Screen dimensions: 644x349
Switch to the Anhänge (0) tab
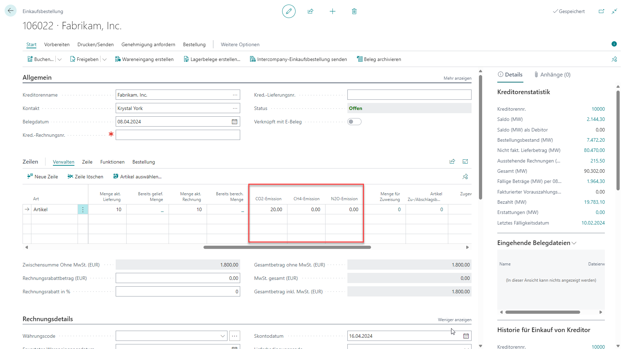(x=552, y=74)
